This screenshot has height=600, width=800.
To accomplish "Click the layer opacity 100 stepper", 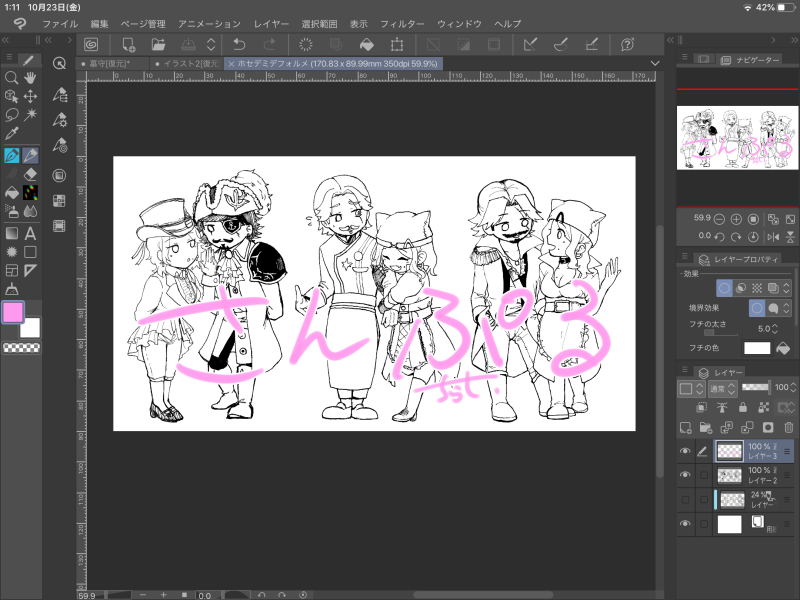I will click(x=793, y=388).
